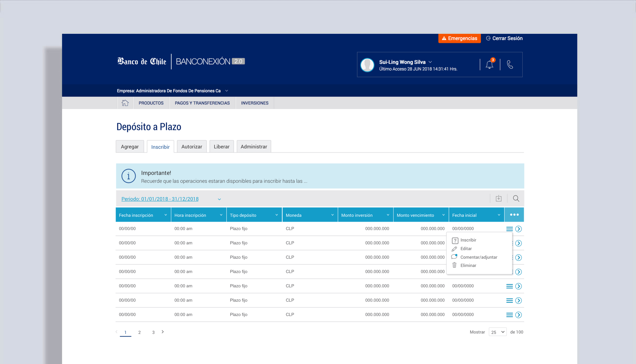Click 'de 100' total count text

(517, 332)
